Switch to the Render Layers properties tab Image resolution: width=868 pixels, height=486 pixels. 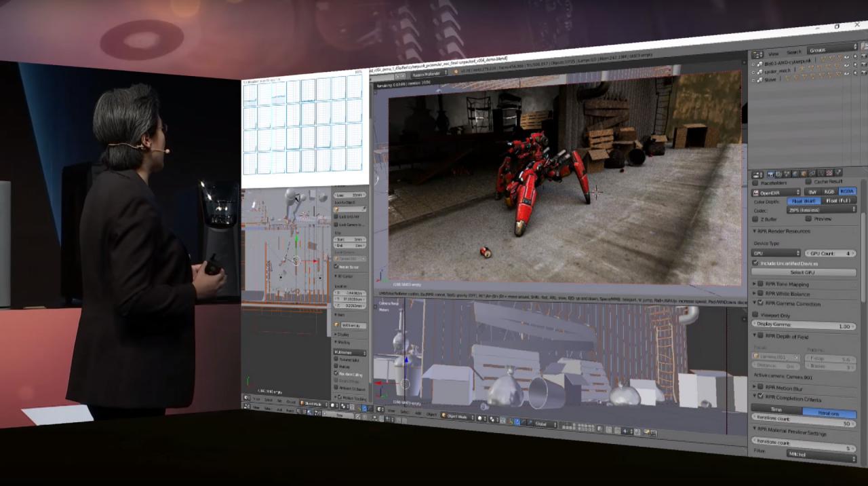coord(778,174)
